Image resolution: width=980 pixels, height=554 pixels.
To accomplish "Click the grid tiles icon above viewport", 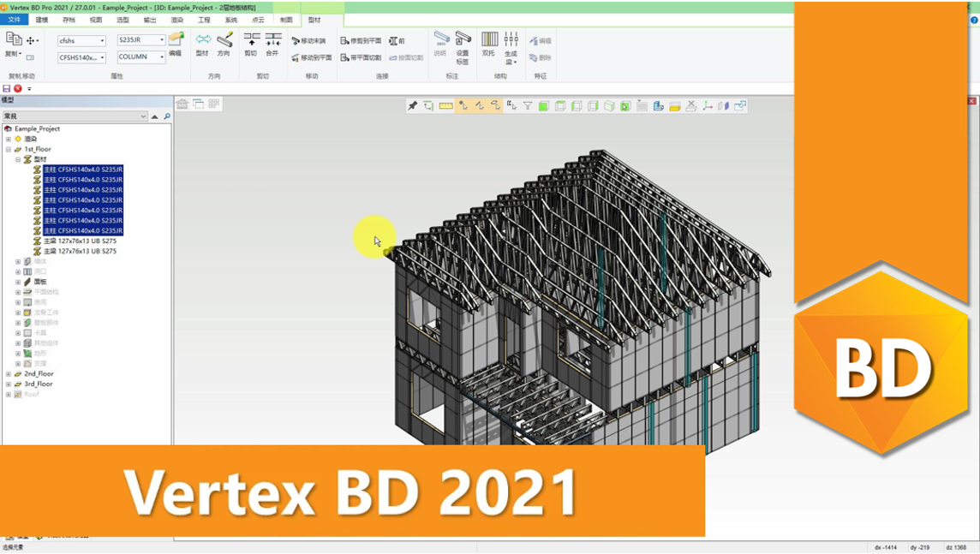I will tap(214, 104).
